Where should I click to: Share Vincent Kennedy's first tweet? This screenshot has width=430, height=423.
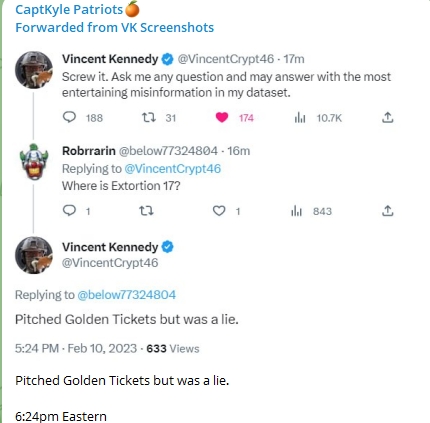pyautogui.click(x=387, y=117)
